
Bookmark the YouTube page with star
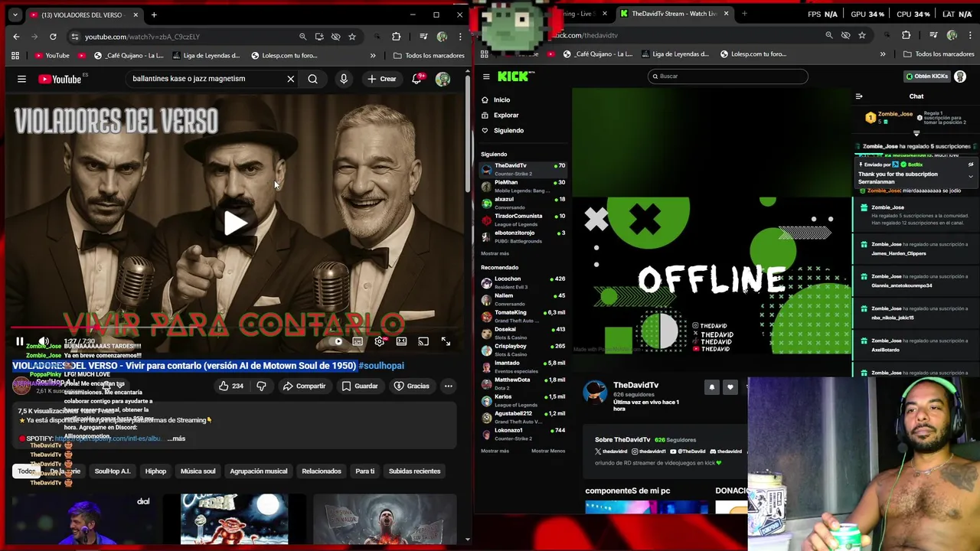pyautogui.click(x=352, y=37)
